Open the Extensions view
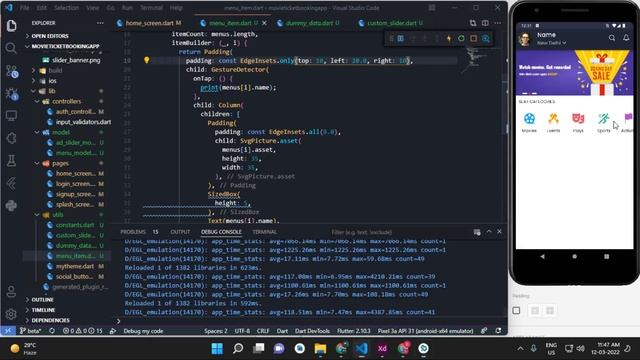 (x=11, y=138)
